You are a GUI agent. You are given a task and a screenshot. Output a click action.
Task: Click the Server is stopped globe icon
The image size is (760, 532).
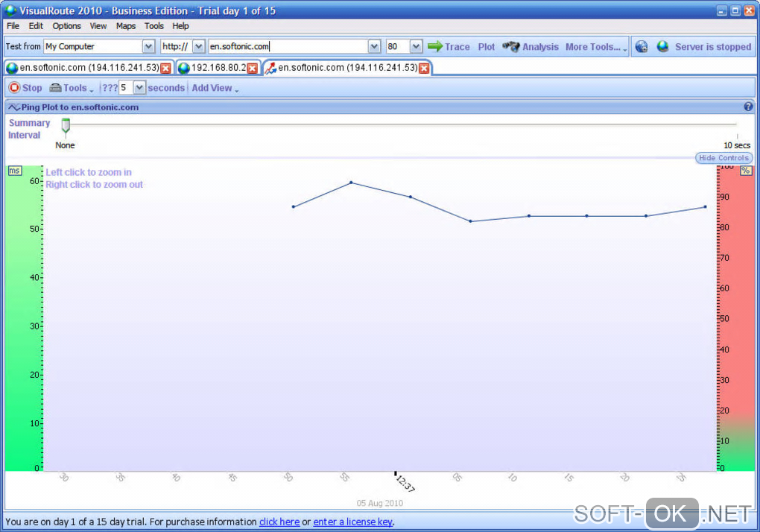pyautogui.click(x=662, y=46)
